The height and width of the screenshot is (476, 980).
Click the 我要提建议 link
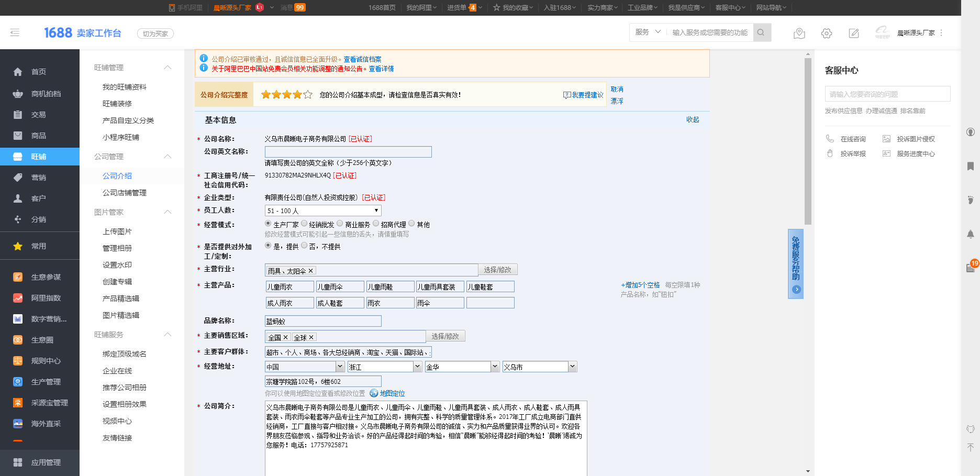coord(583,95)
